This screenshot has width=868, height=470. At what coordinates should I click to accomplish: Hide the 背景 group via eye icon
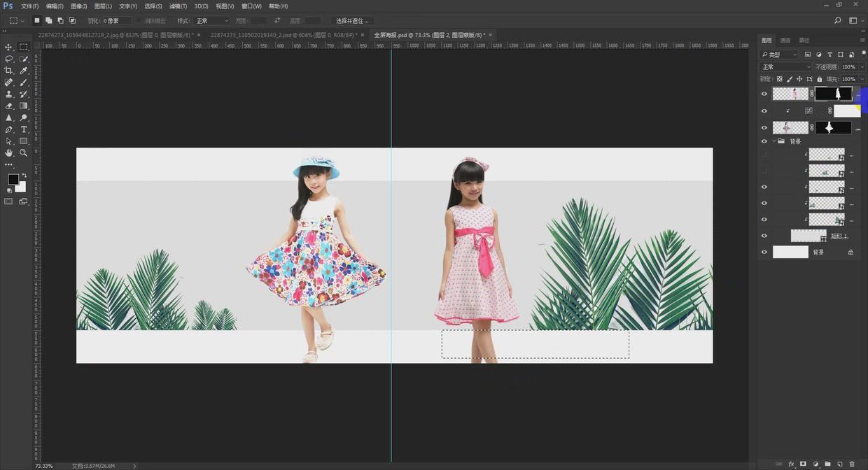click(x=764, y=141)
